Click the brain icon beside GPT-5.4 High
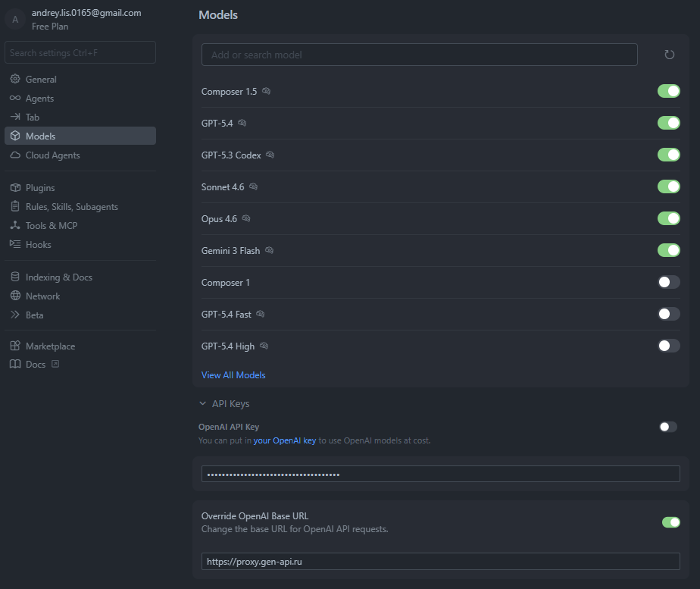Screen dimensions: 700x589 (x=264, y=346)
